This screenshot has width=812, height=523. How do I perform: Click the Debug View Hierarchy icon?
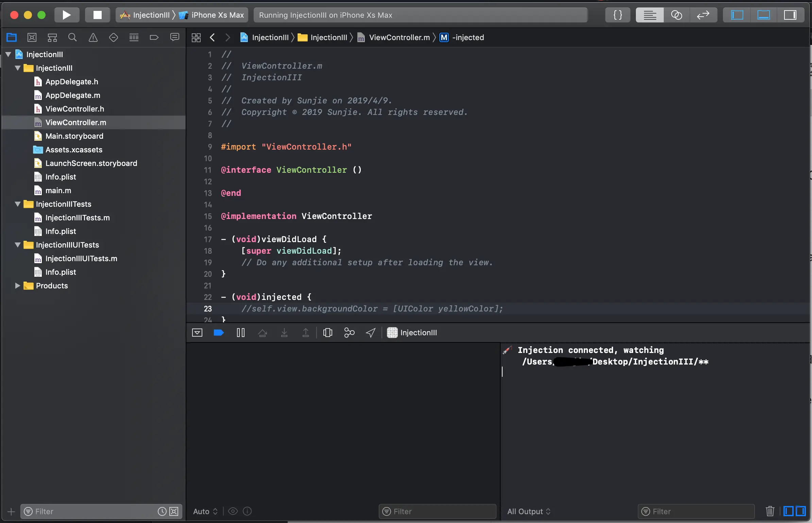[327, 333]
